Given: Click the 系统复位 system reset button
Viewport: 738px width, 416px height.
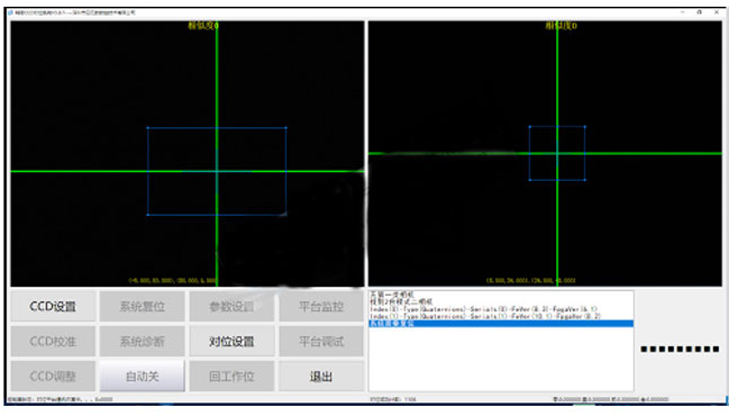Looking at the screenshot, I should click(x=141, y=307).
